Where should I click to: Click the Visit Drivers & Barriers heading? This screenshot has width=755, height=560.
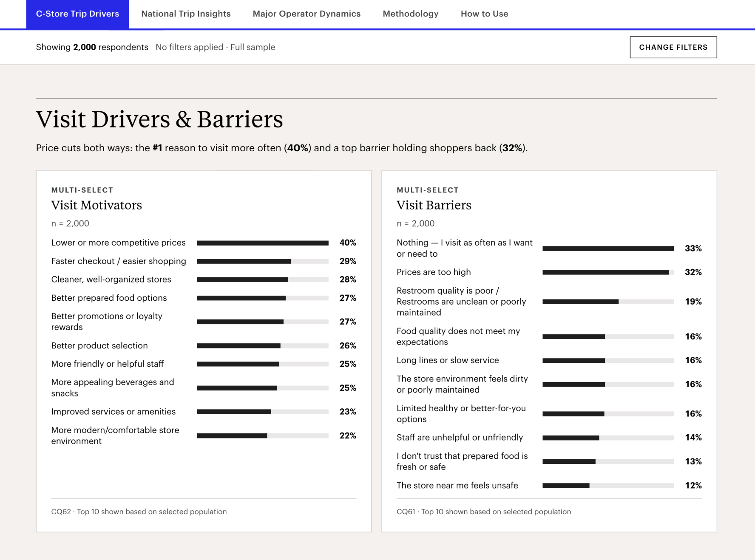tap(159, 119)
